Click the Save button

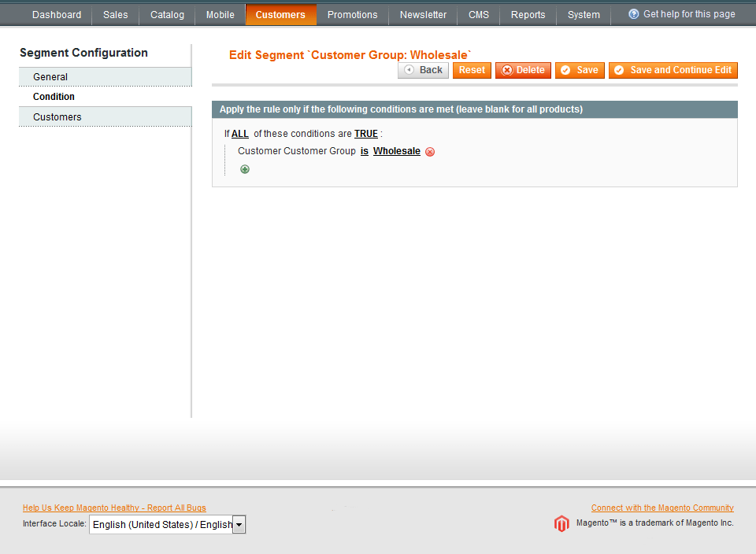click(x=580, y=70)
